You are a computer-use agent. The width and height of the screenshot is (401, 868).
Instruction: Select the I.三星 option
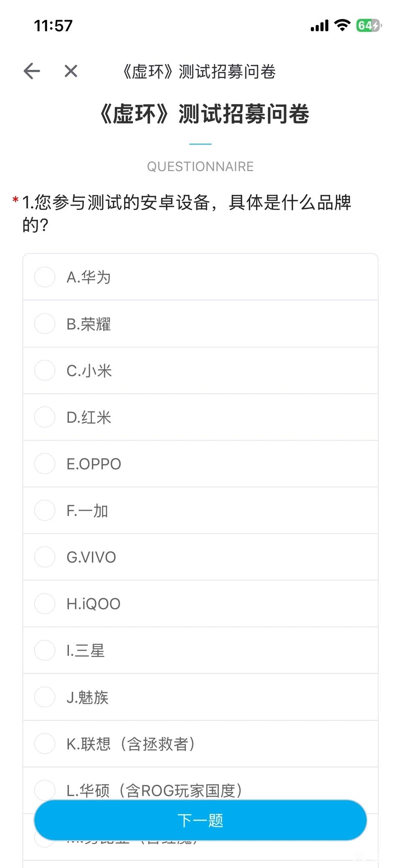coord(45,650)
